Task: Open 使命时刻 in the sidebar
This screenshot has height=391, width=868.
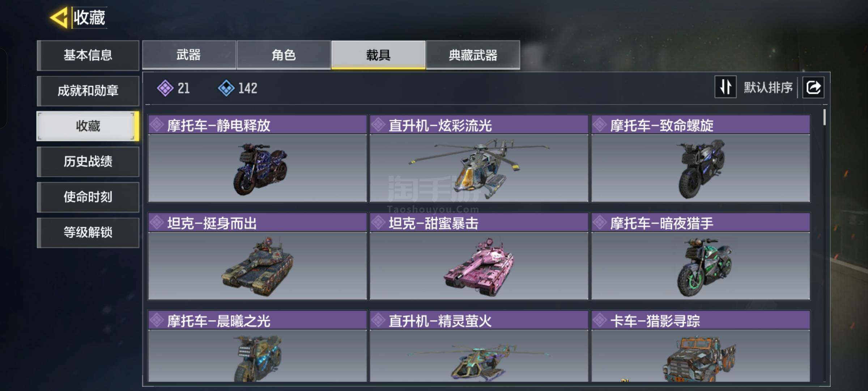Action: pyautogui.click(x=88, y=197)
